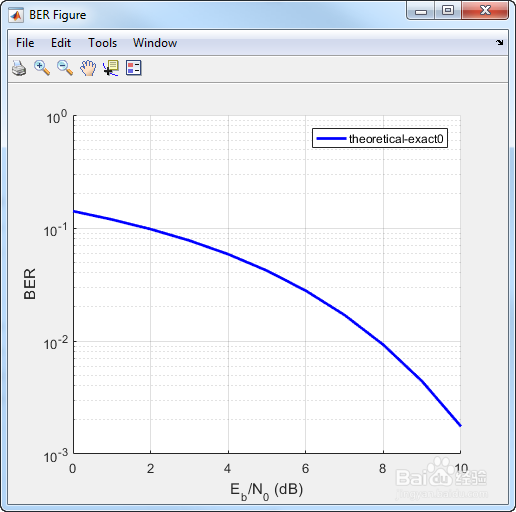516x512 pixels.
Task: Click the y-axis tick label 10^-3
Action: point(55,456)
